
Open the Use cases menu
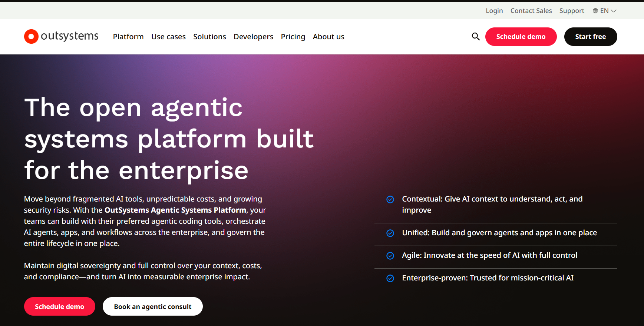click(168, 37)
